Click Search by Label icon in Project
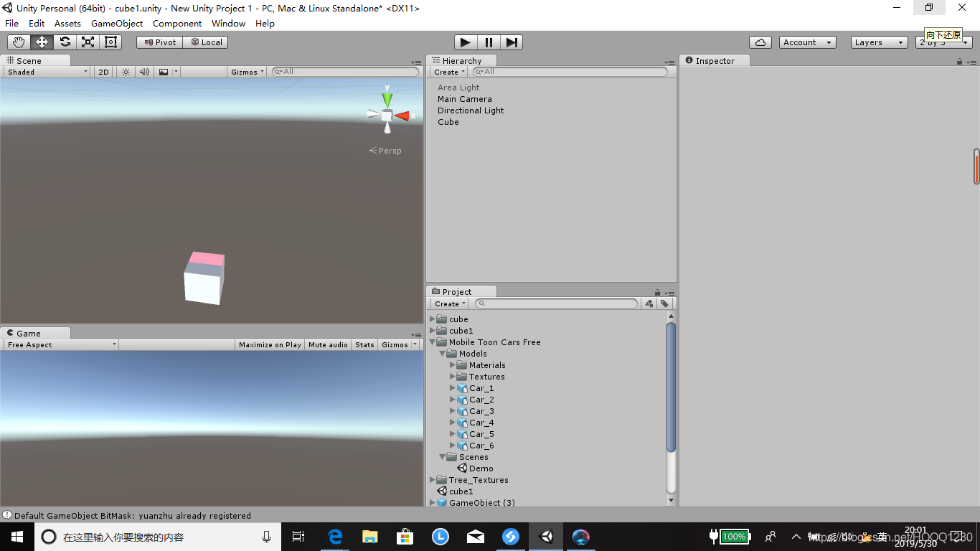The image size is (980, 551). click(664, 303)
